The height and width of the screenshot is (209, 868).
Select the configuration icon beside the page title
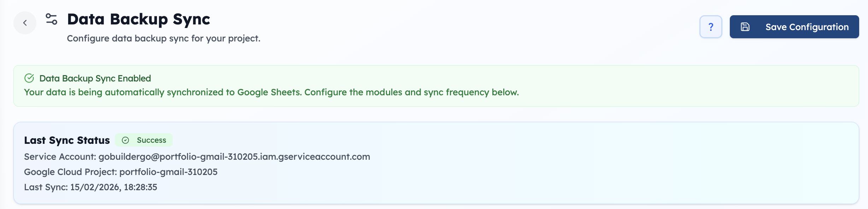coord(52,19)
